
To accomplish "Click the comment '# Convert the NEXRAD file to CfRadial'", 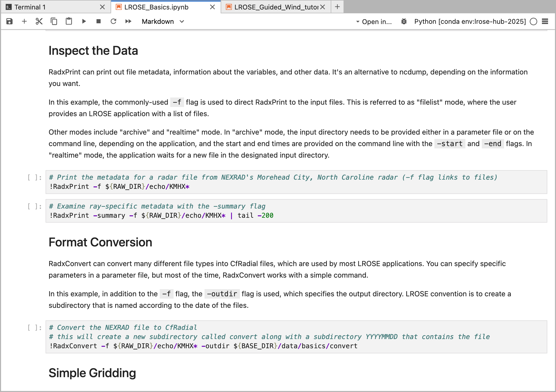I will coord(123,328).
